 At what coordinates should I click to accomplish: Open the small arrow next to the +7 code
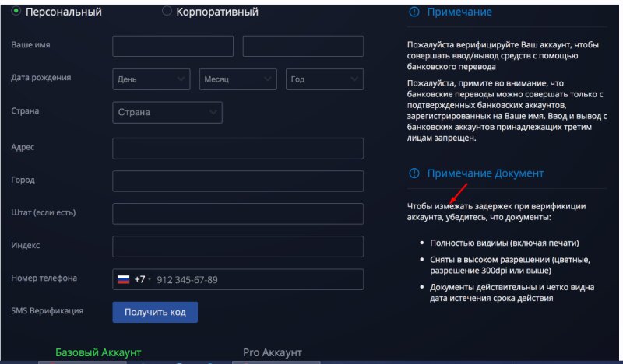(150, 279)
